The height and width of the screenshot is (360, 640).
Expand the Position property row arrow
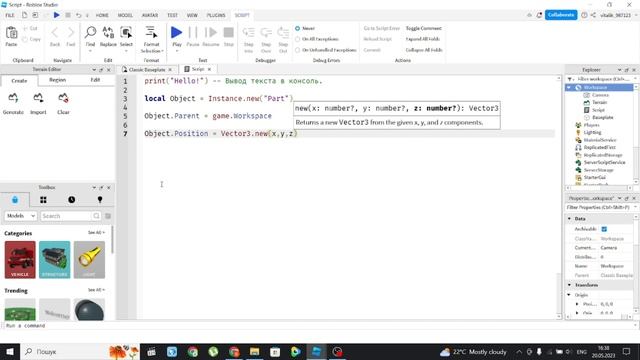click(577, 304)
